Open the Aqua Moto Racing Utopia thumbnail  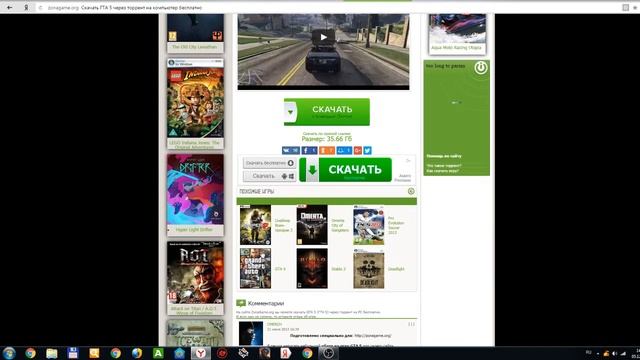[x=457, y=29]
